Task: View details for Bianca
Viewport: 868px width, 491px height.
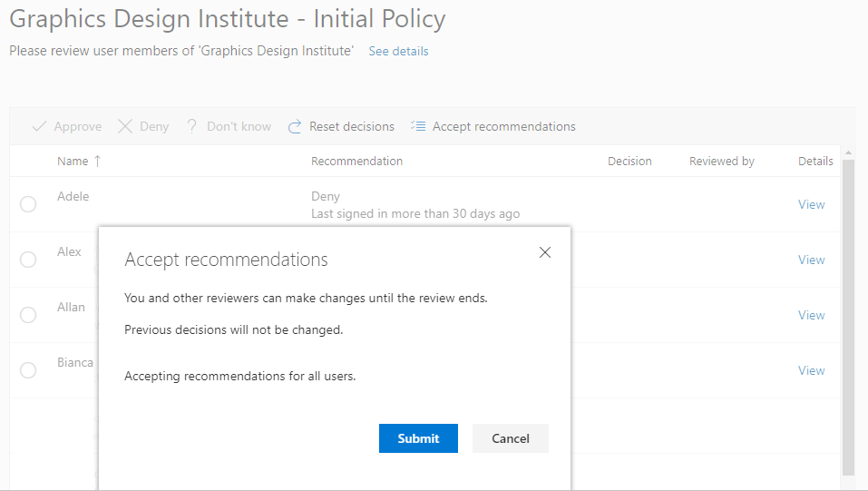Action: click(x=811, y=370)
